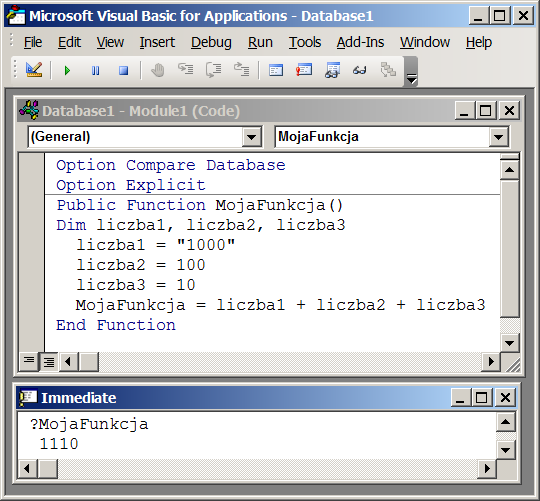Click the Step Into icon

(x=186, y=69)
